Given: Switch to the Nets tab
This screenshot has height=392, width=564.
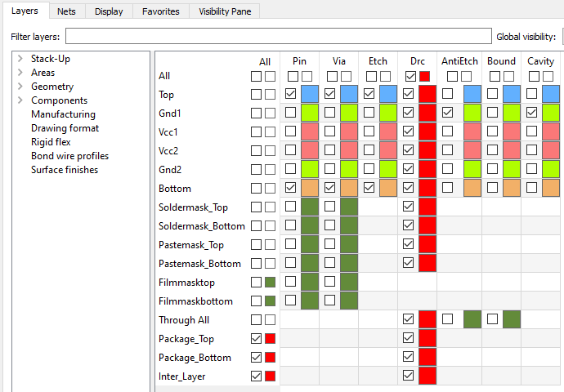Looking at the screenshot, I should pyautogui.click(x=66, y=11).
